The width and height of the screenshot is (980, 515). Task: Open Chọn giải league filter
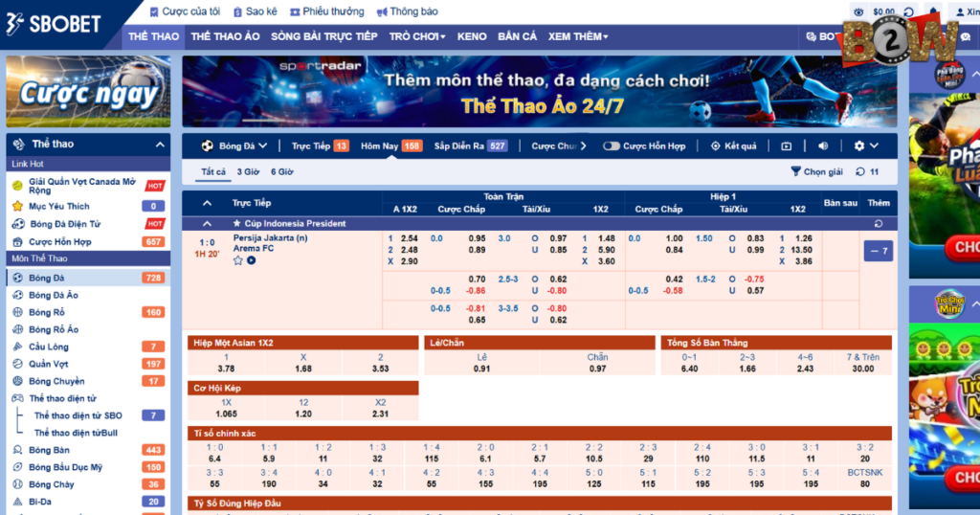click(817, 172)
